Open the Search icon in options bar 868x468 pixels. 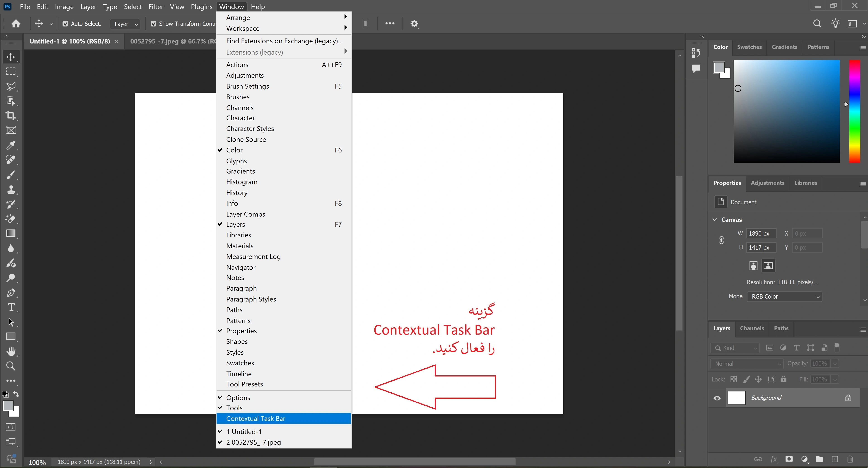817,24
